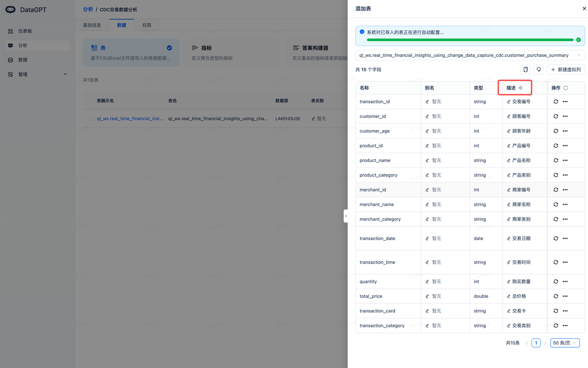Edit description 产品名称 pencil icon
The height and width of the screenshot is (368, 588).
coord(509,161)
